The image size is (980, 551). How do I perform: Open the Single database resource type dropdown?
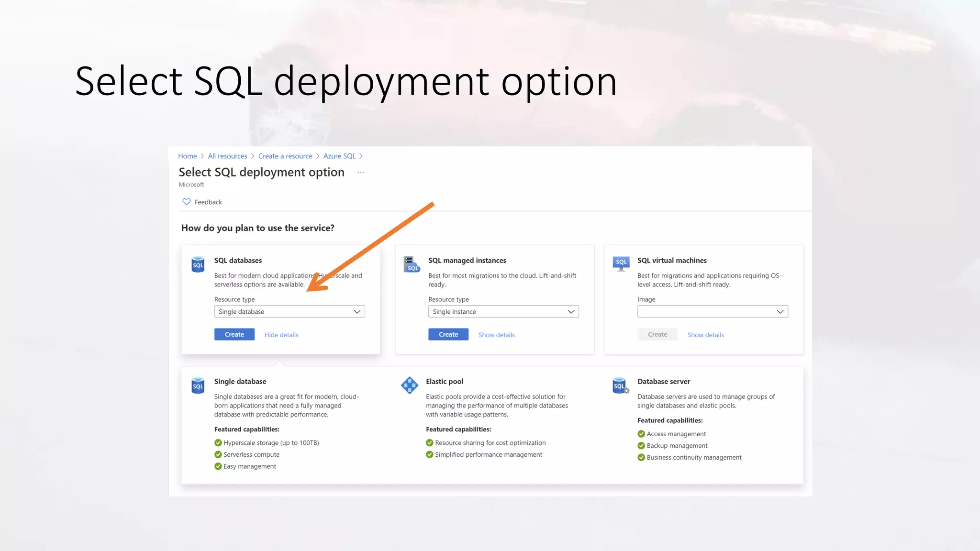pyautogui.click(x=290, y=311)
